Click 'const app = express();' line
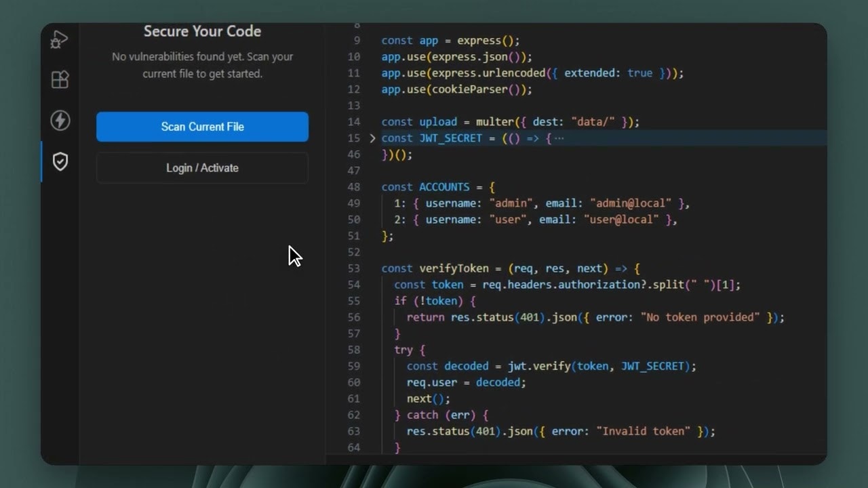The height and width of the screenshot is (488, 868). coord(450,41)
